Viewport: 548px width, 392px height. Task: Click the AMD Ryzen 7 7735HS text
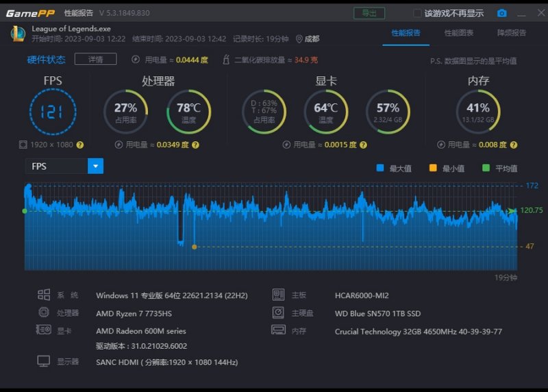(134, 314)
